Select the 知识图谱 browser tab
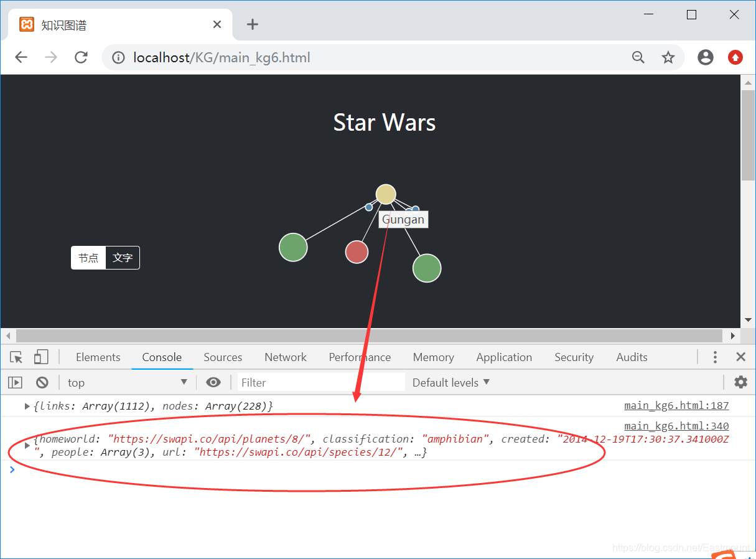Image resolution: width=756 pixels, height=559 pixels. 121,25
